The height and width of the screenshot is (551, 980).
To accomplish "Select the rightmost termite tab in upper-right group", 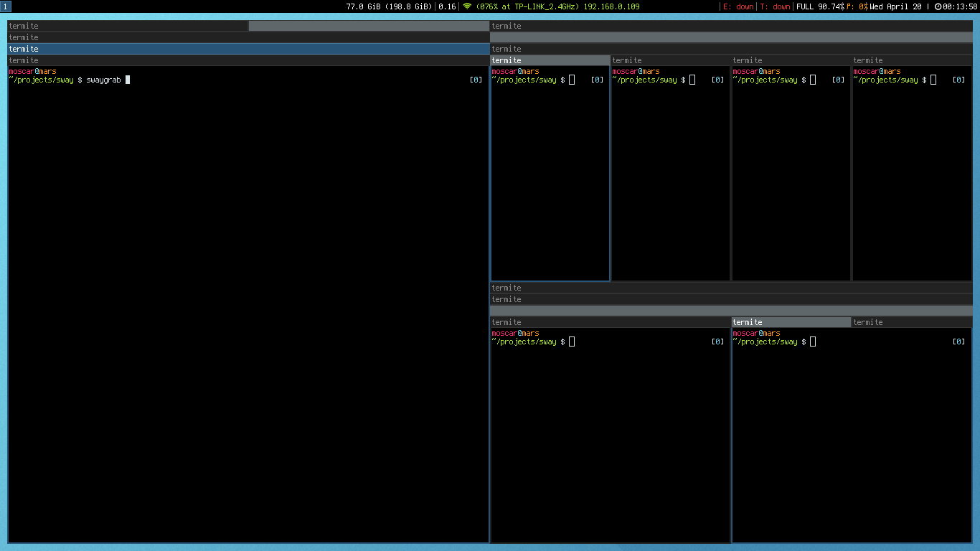I will (x=912, y=60).
